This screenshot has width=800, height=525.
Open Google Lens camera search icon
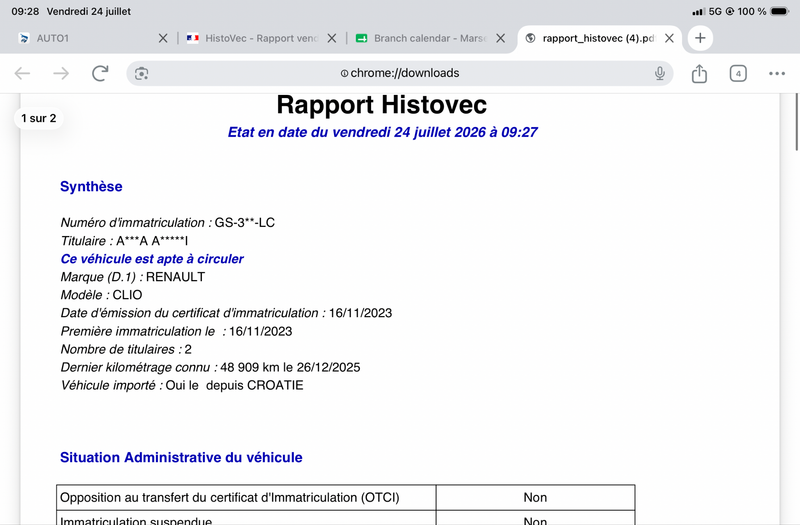pos(141,73)
